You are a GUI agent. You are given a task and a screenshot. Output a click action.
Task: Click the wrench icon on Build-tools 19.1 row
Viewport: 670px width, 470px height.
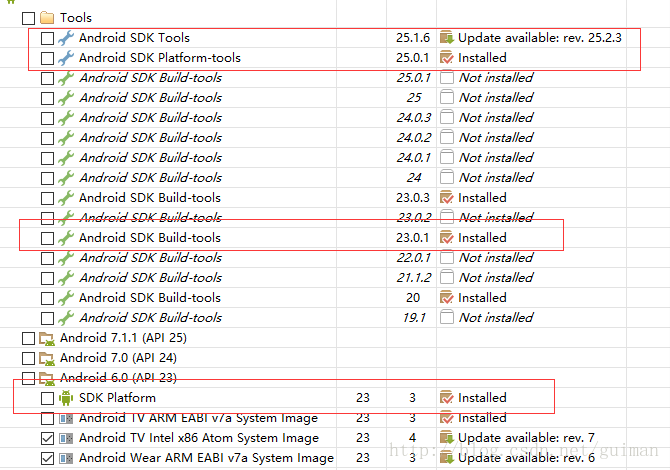tap(66, 318)
